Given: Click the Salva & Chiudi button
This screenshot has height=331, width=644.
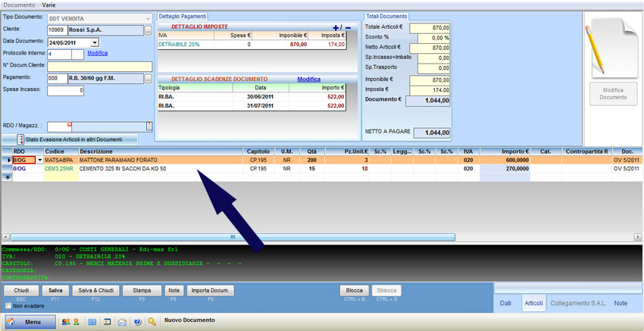Looking at the screenshot, I should pos(95,291).
